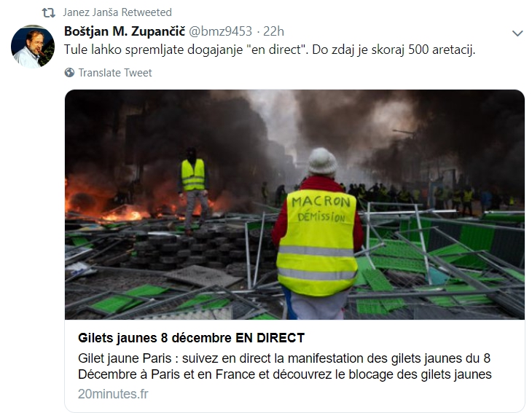The width and height of the screenshot is (532, 413).
Task: Visit the @bmz9453 handle
Action: [x=220, y=31]
